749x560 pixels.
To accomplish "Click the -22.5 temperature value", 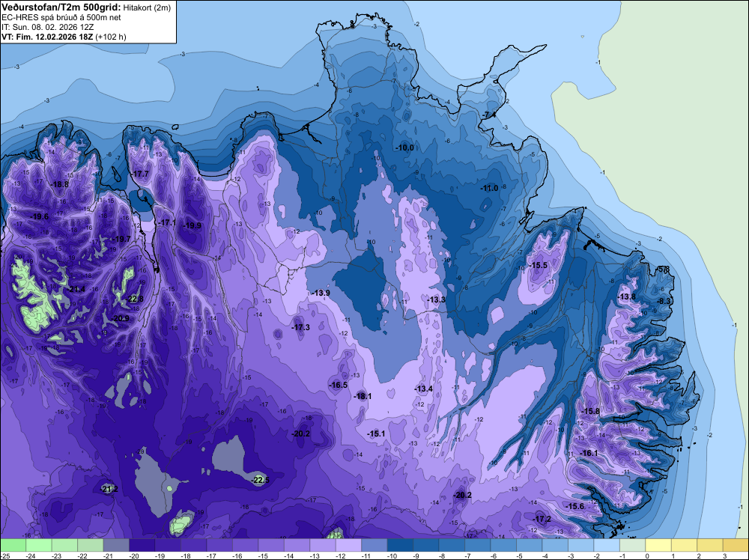I will (x=261, y=479).
